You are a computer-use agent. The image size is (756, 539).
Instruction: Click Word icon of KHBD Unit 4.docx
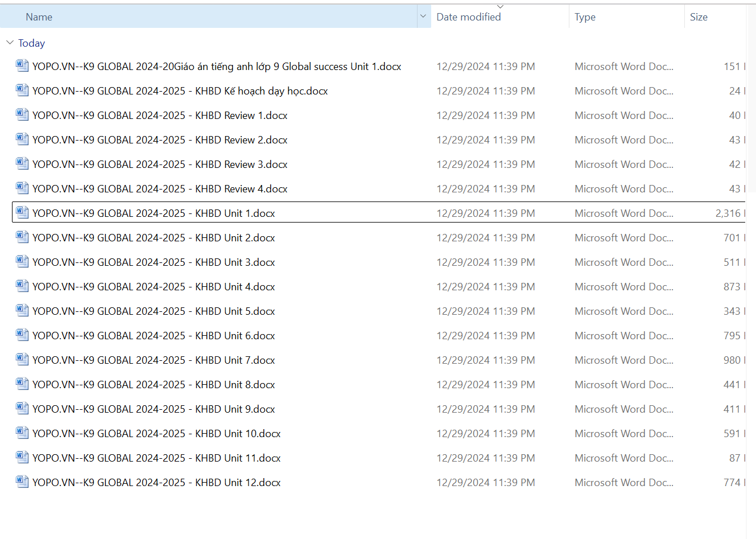(22, 286)
